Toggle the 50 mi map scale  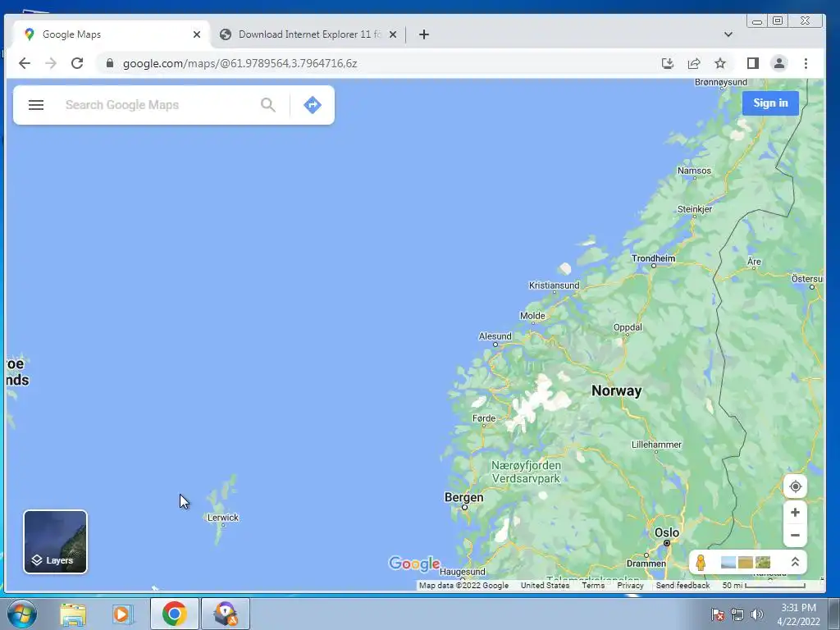tap(764, 585)
